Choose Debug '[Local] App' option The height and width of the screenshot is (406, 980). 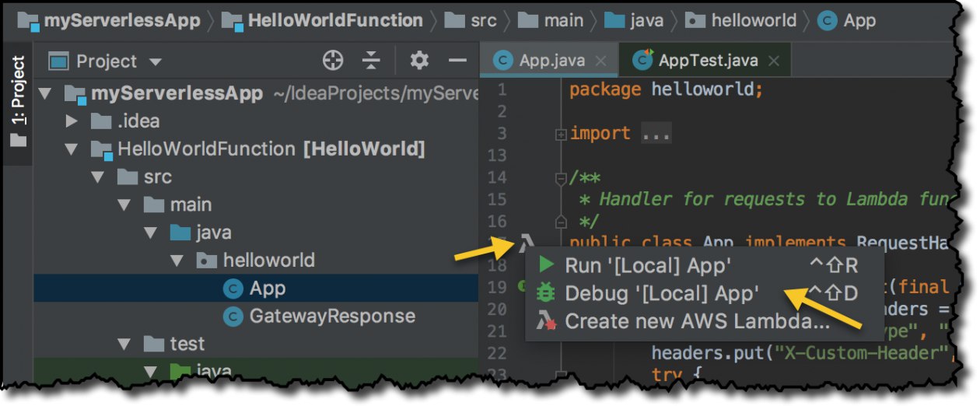(x=661, y=293)
